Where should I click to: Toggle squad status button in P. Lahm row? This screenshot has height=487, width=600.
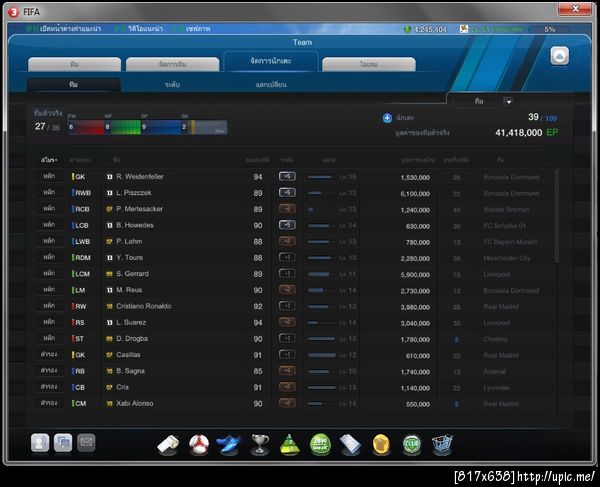[x=49, y=241]
